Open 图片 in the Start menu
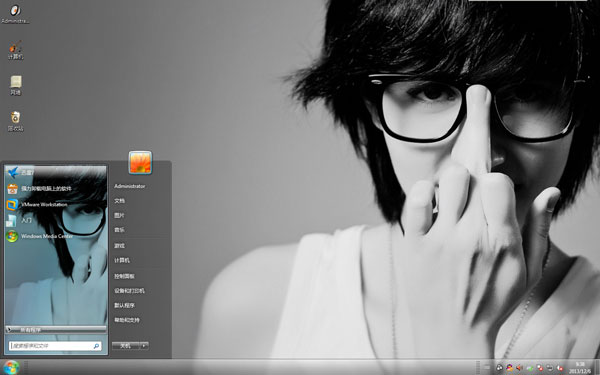The width and height of the screenshot is (600, 375). [x=119, y=215]
